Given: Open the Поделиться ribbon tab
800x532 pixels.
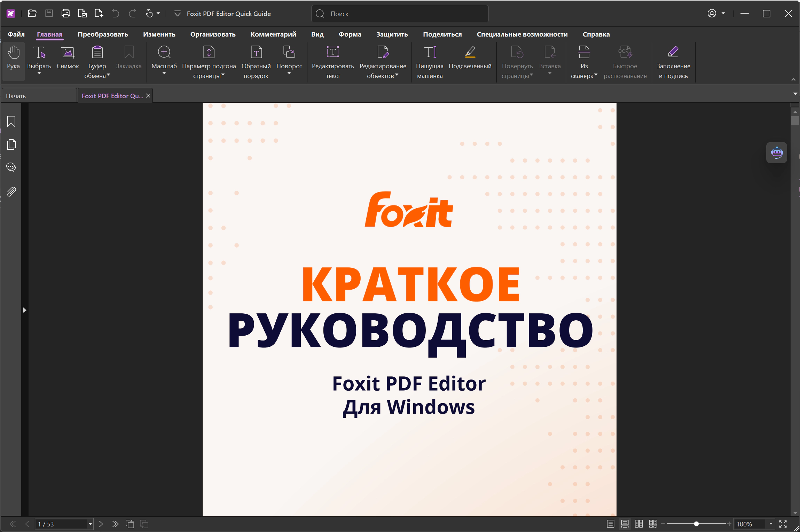Looking at the screenshot, I should (442, 34).
